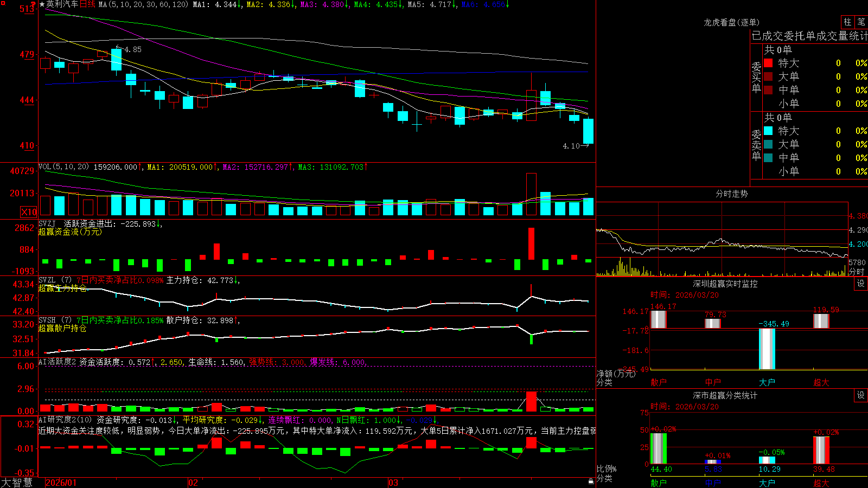868x488 pixels.
Task: Click the red question mark help icon
Action: coord(34,5)
